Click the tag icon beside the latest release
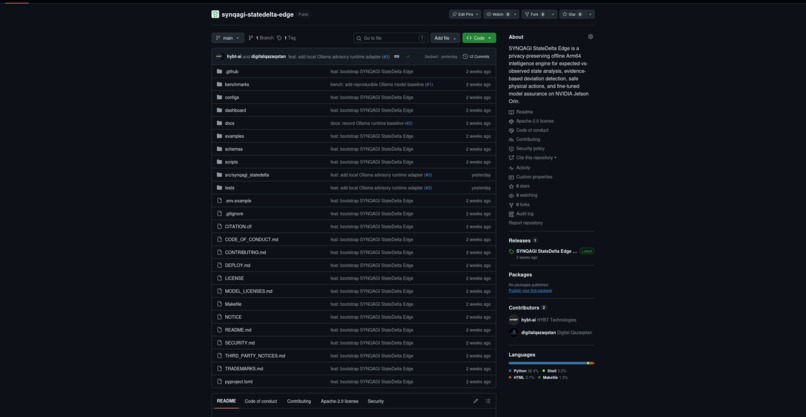This screenshot has width=806, height=417. [511, 251]
